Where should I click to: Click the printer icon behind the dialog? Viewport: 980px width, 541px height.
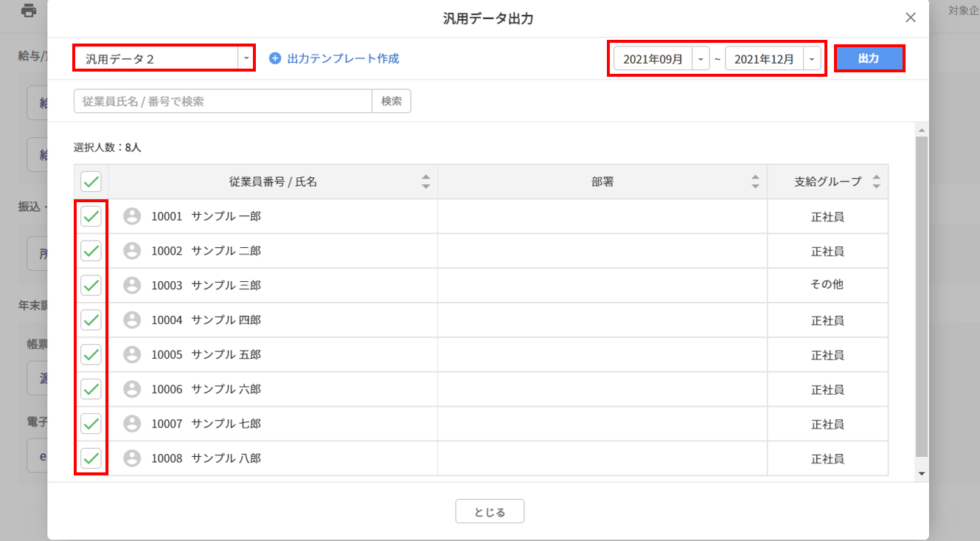click(29, 11)
